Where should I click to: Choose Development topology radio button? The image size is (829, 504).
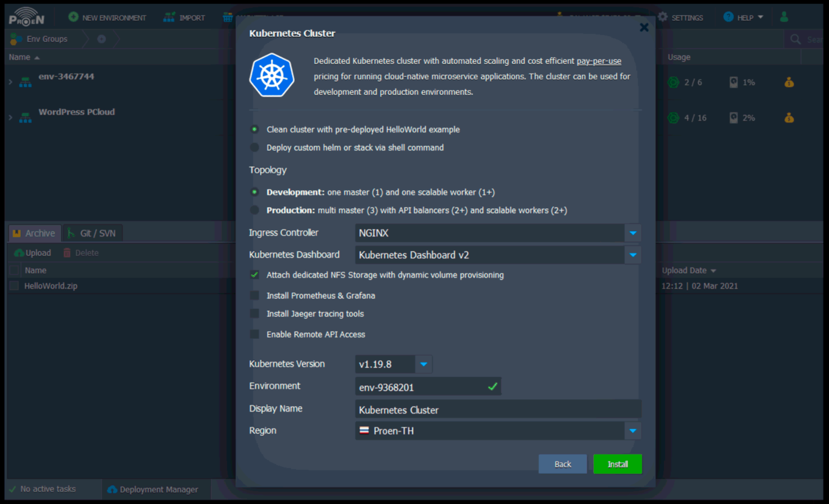pyautogui.click(x=255, y=192)
